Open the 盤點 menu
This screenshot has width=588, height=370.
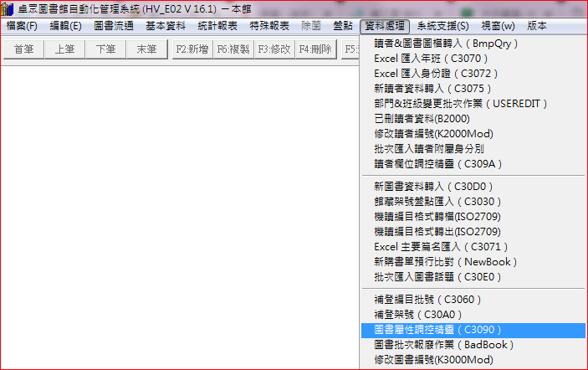pyautogui.click(x=343, y=26)
